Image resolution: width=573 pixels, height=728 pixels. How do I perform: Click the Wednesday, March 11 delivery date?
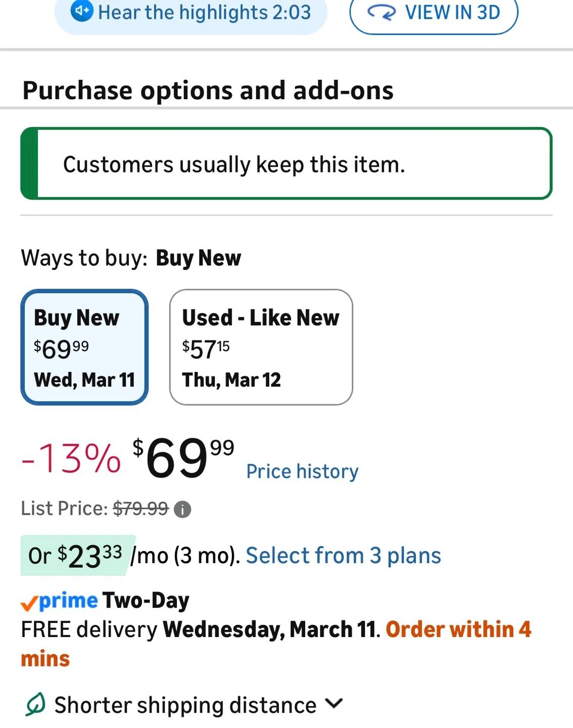click(270, 630)
